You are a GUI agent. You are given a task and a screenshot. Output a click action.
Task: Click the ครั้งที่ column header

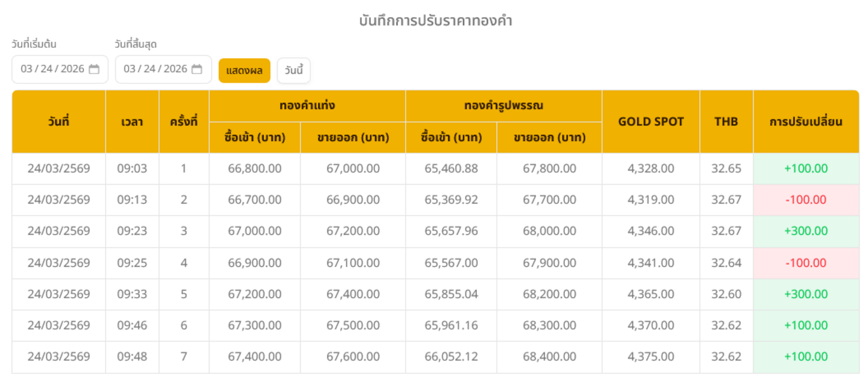[x=184, y=121]
